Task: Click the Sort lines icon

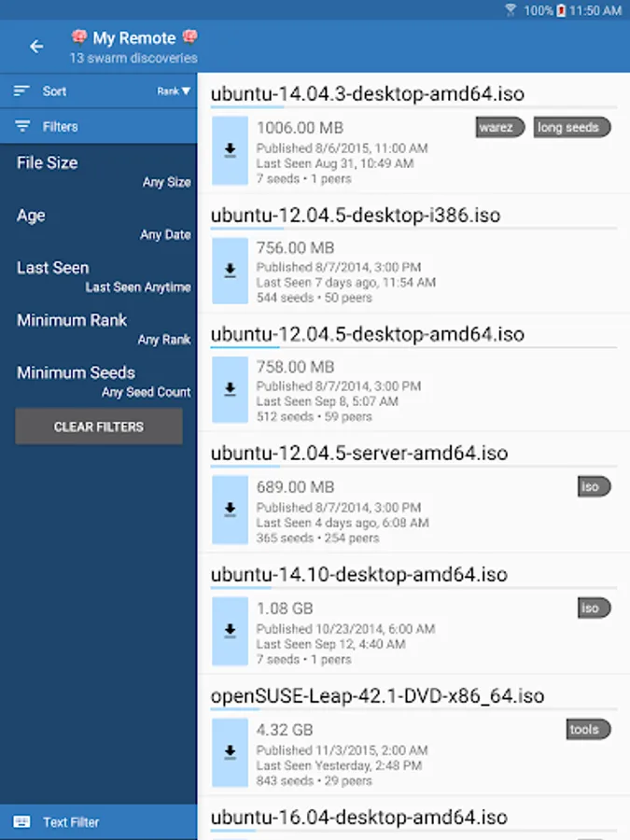Action: (x=21, y=91)
